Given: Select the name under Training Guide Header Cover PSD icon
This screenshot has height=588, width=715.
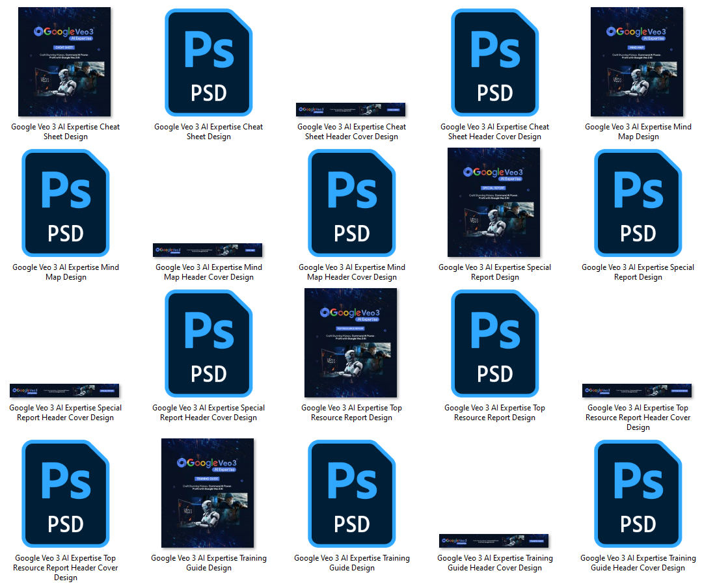Looking at the screenshot, I should [x=638, y=563].
